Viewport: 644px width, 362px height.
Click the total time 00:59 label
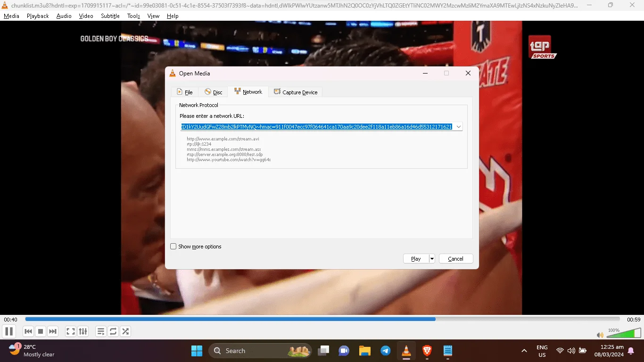pyautogui.click(x=634, y=320)
